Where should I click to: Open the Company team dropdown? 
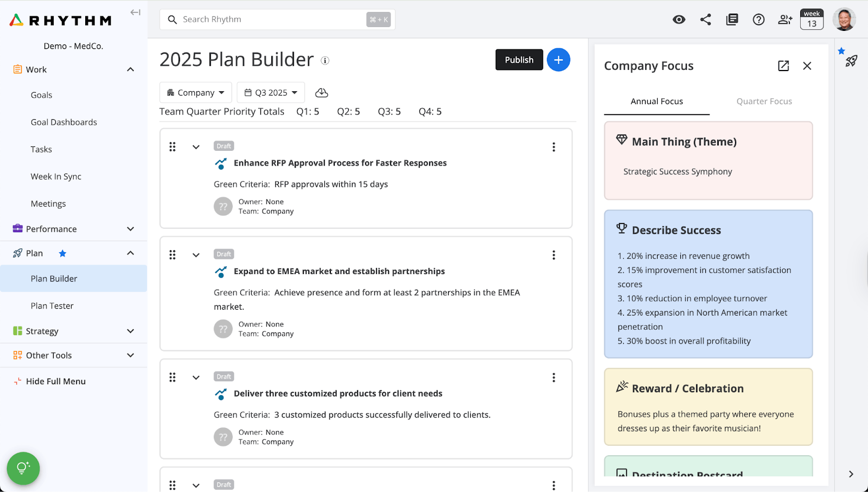pyautogui.click(x=195, y=93)
